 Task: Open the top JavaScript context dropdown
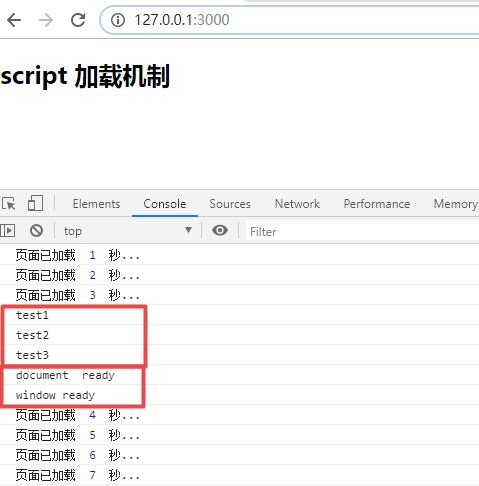[128, 231]
